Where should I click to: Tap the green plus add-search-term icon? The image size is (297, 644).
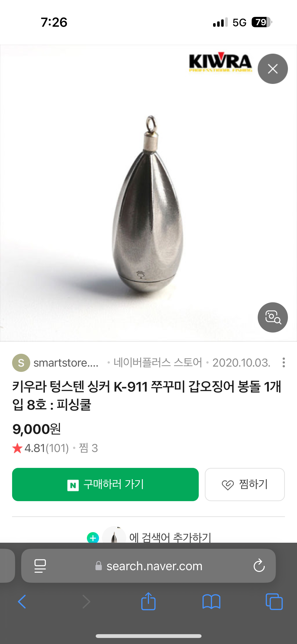pos(93,538)
